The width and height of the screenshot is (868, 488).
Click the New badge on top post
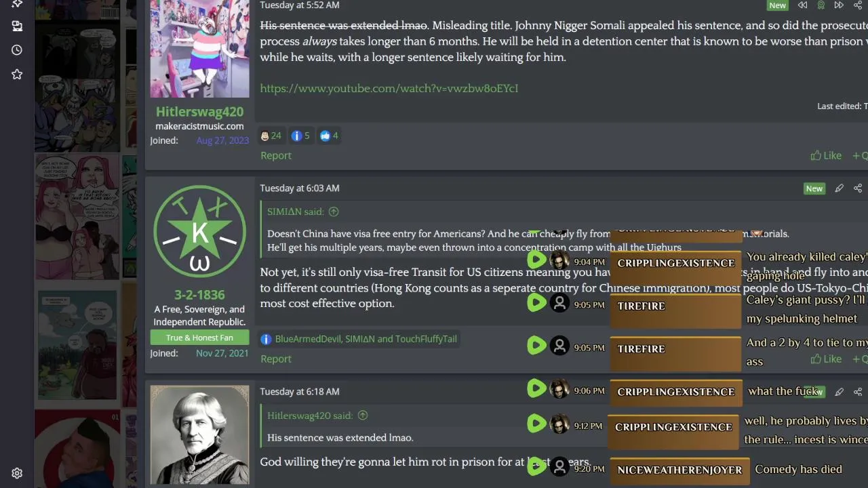[778, 5]
